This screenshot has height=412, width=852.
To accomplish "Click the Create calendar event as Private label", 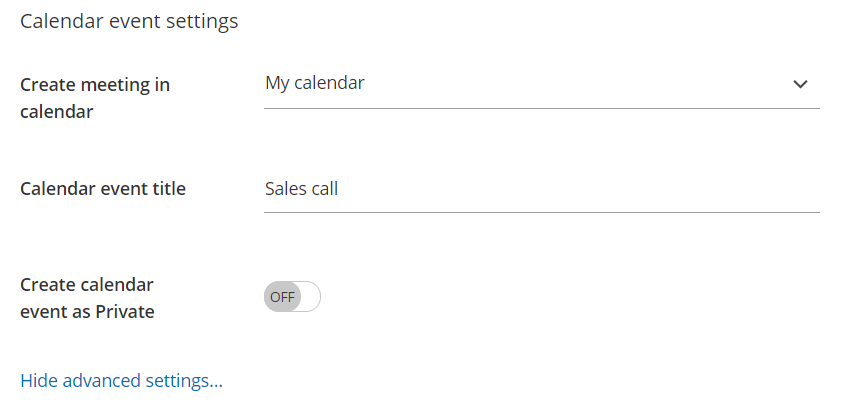I will [87, 297].
